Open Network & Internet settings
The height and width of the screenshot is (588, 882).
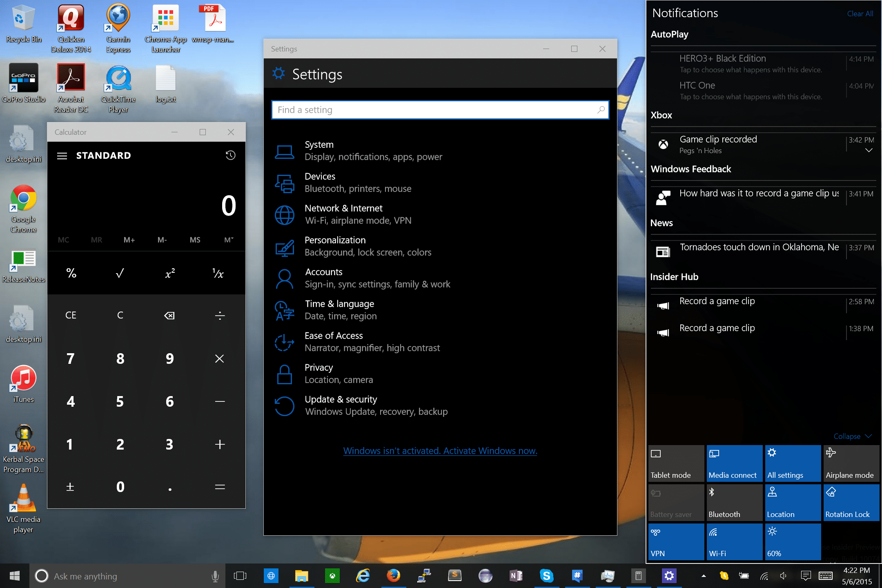coord(440,214)
